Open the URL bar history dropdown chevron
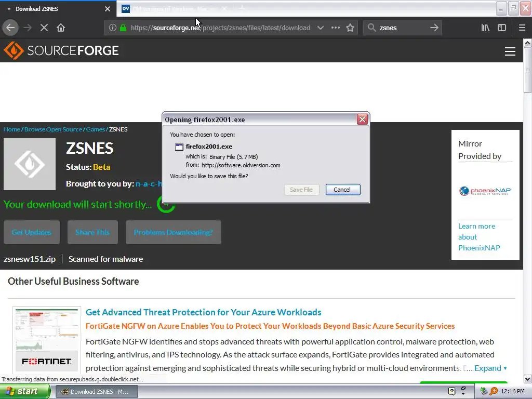 (x=320, y=28)
